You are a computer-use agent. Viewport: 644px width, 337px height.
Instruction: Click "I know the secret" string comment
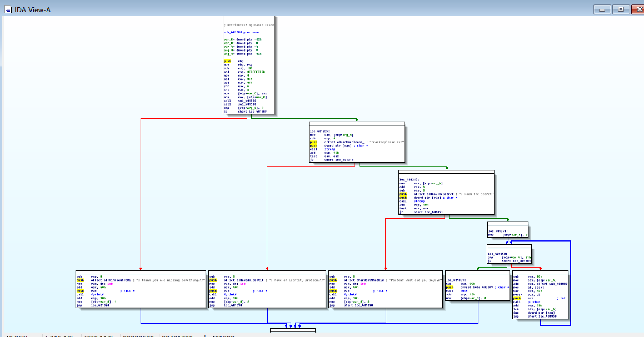point(476,194)
